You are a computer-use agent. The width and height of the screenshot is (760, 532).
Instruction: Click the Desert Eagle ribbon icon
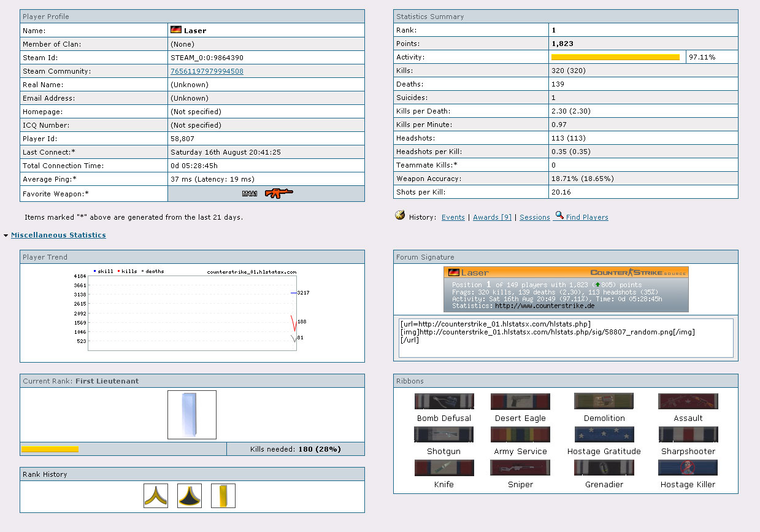520,402
